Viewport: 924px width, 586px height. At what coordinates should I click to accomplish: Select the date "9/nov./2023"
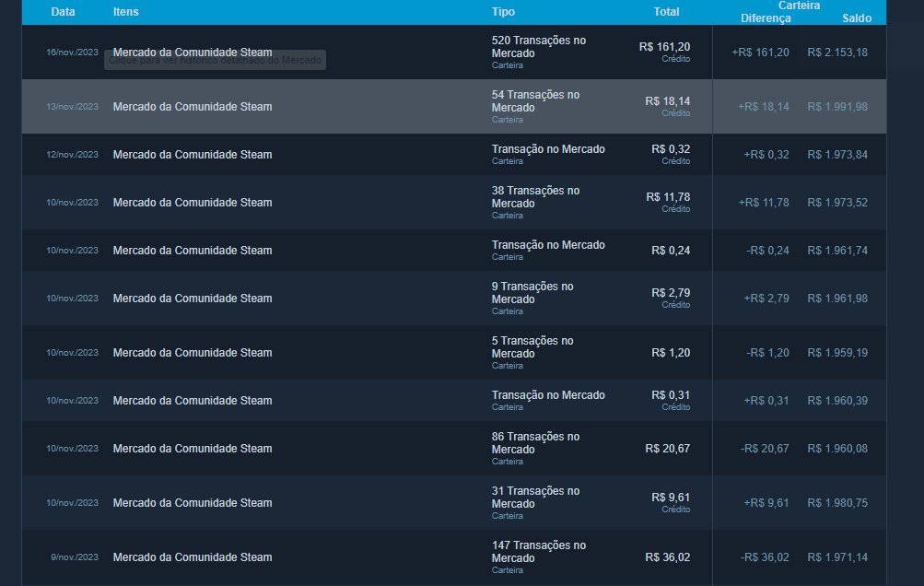tap(75, 557)
